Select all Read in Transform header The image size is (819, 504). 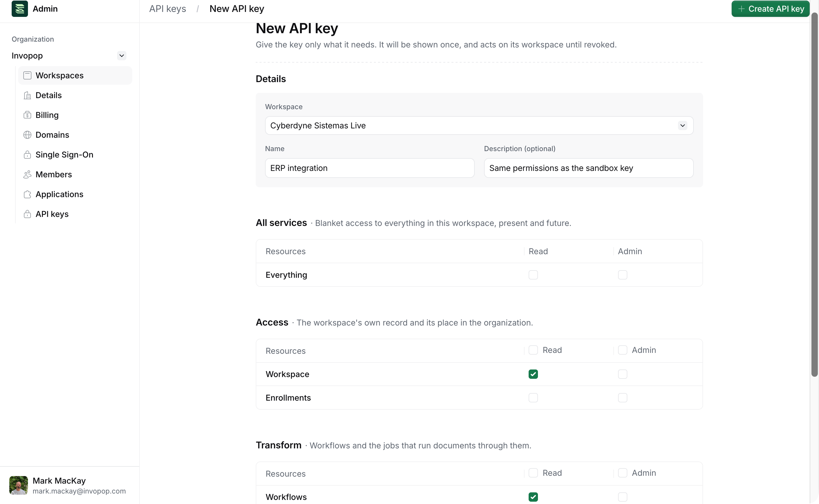coord(533,473)
